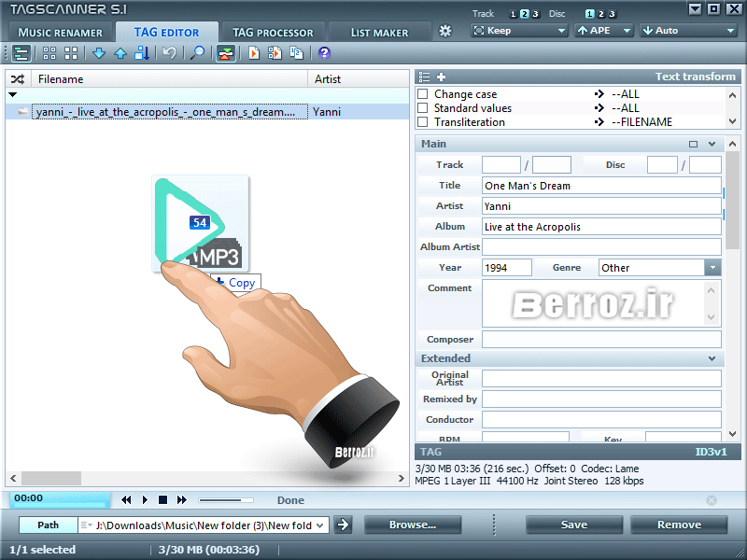Set Track digit format to 3
The image size is (747, 560).
coord(535,14)
